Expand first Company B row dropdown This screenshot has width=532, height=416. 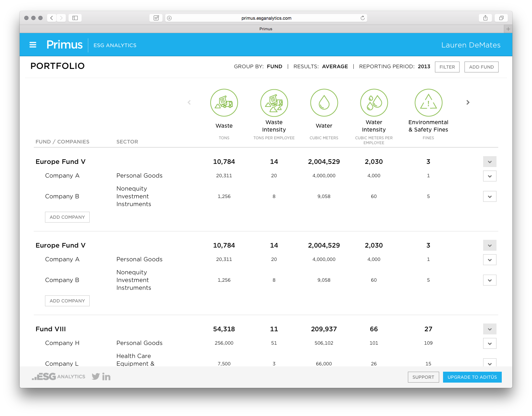(x=489, y=196)
